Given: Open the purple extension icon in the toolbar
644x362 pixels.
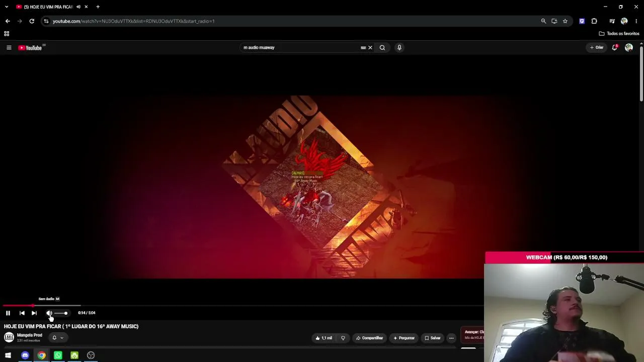Looking at the screenshot, I should pos(582,21).
